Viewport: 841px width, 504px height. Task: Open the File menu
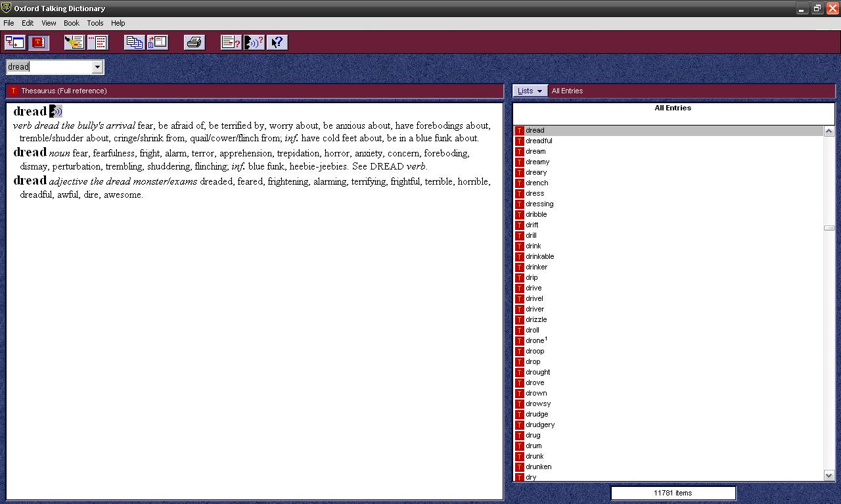click(9, 23)
